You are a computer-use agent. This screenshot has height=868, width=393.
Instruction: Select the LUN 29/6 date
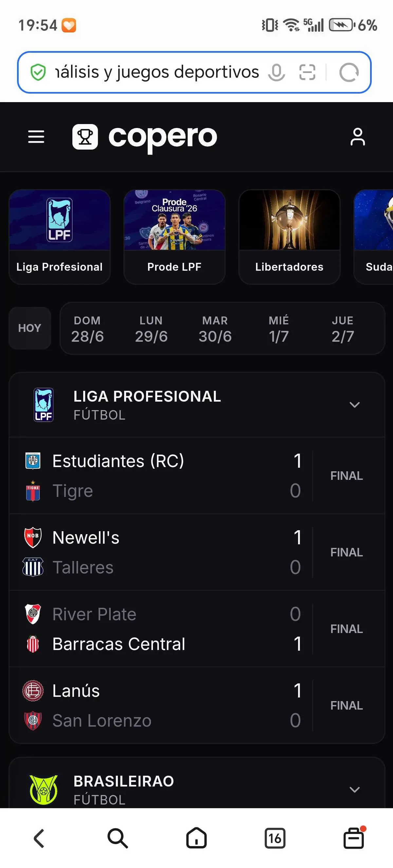tap(151, 329)
